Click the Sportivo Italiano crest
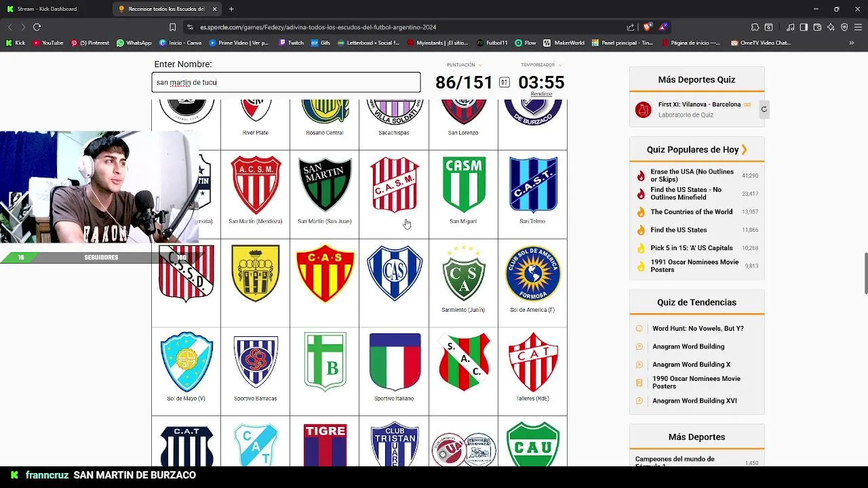 tap(395, 362)
